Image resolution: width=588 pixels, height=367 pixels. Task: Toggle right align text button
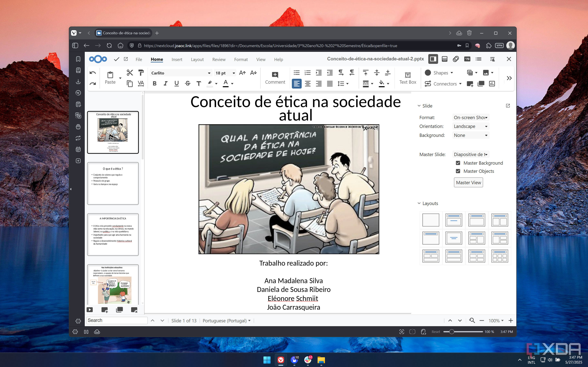pos(319,84)
